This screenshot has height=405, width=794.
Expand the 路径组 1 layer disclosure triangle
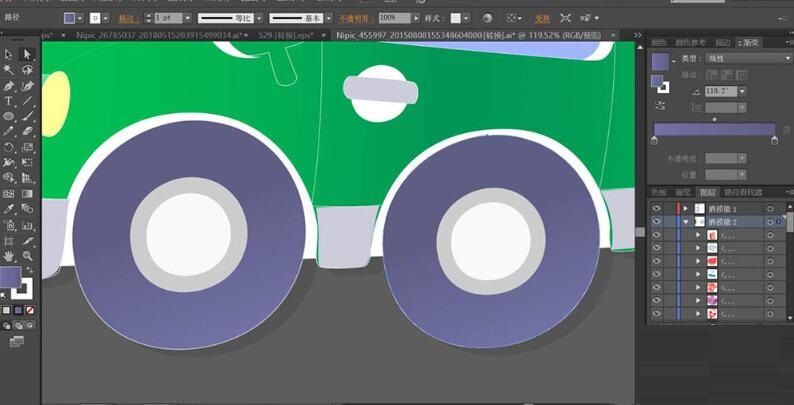[685, 208]
